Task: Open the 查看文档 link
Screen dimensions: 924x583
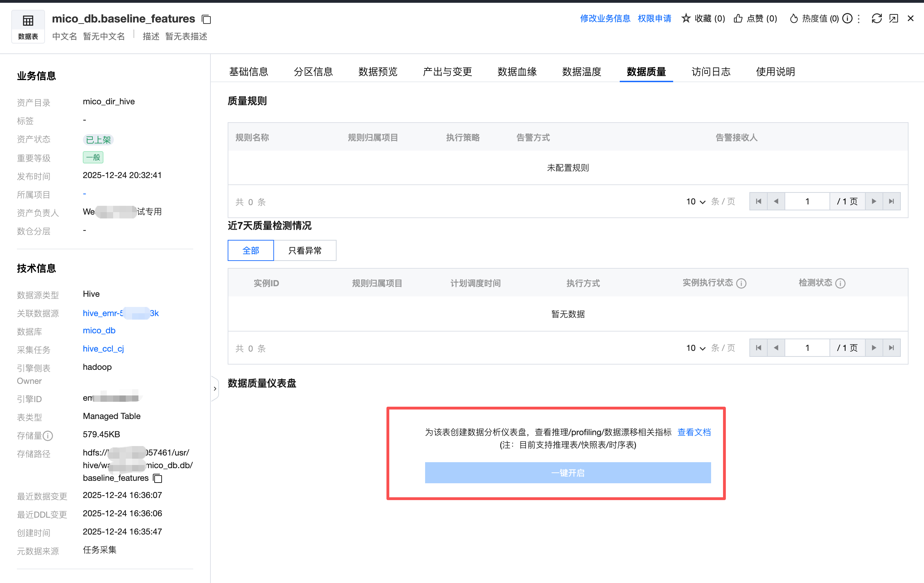Action: 694,432
